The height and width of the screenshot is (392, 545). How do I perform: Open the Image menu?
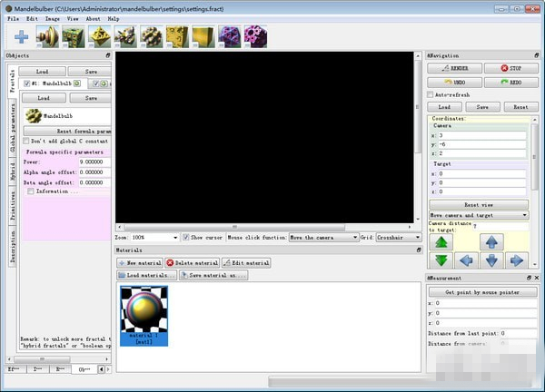(53, 18)
